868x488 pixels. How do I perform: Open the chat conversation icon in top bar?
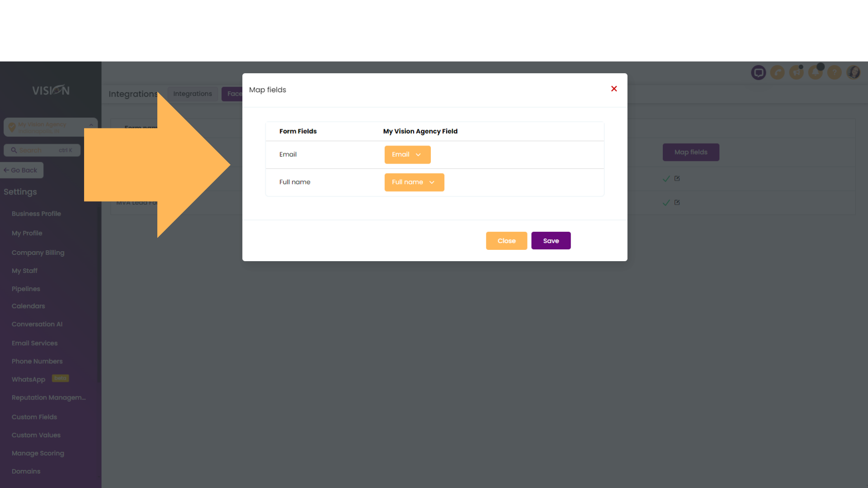click(759, 72)
